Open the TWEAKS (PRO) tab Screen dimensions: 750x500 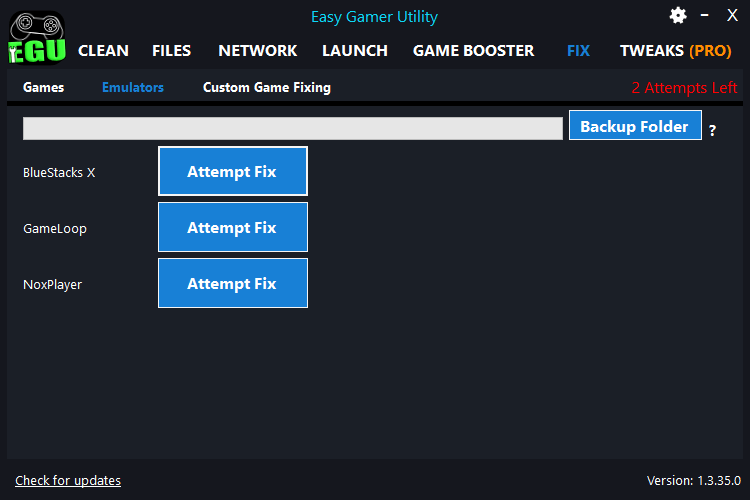(x=675, y=51)
